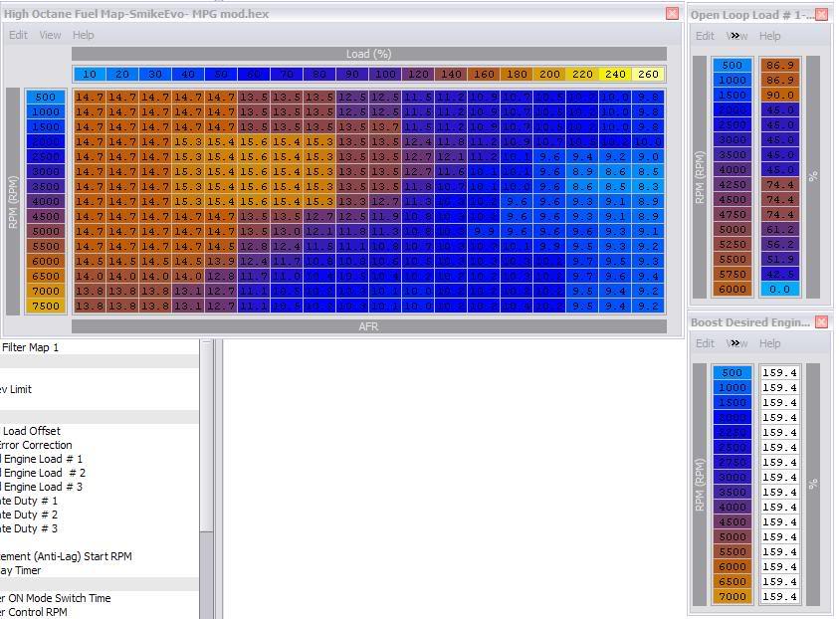This screenshot has height=619, width=840.
Task: Select Open Loop Load value 56.2 at 5250 RPM
Action: 780,244
